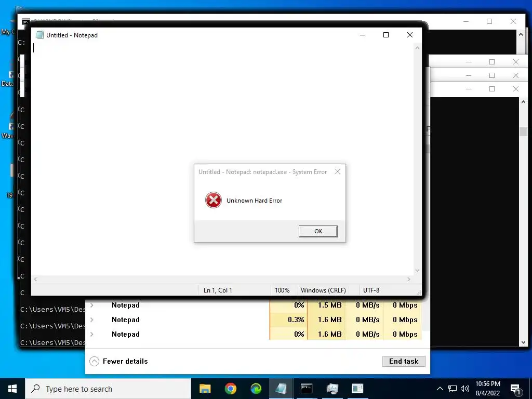
Task: Click the 0.3% CPU cell
Action: click(x=289, y=320)
